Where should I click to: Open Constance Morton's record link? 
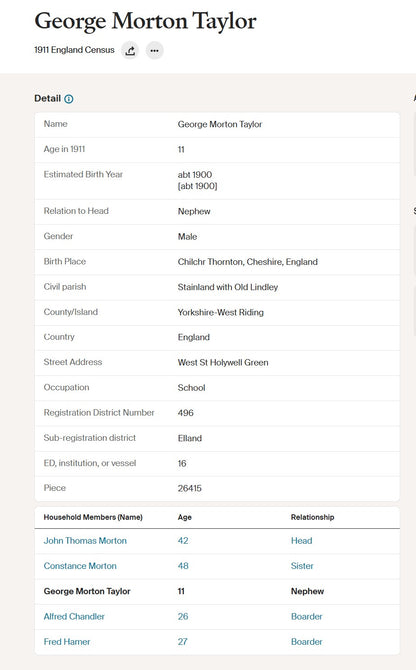click(80, 566)
